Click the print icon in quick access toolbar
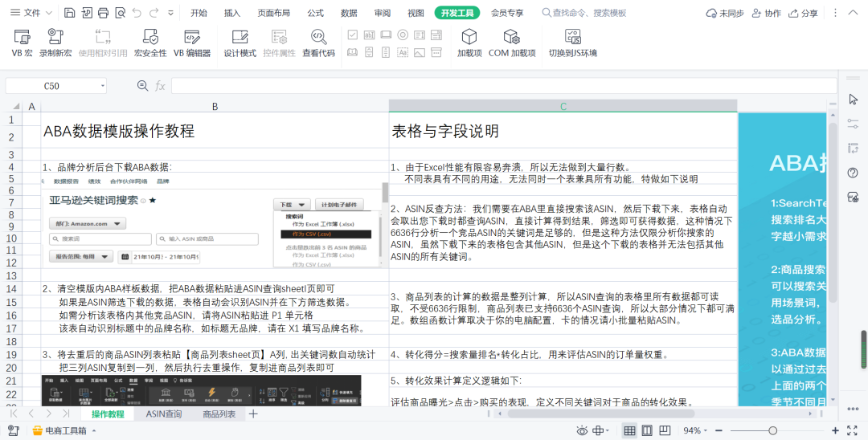868x440 pixels. click(x=103, y=13)
